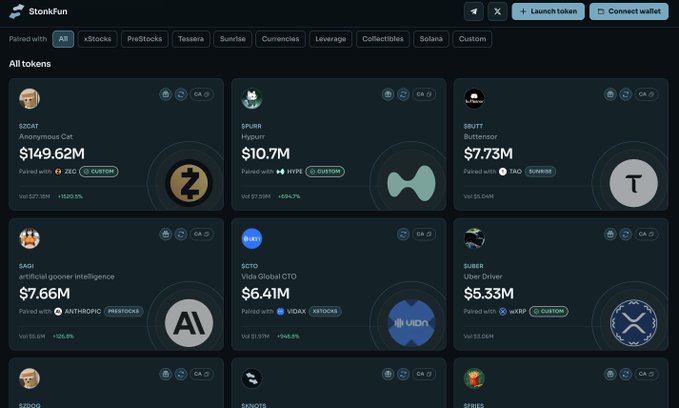
Task: Filter tokens by Collectibles
Action: click(x=383, y=39)
